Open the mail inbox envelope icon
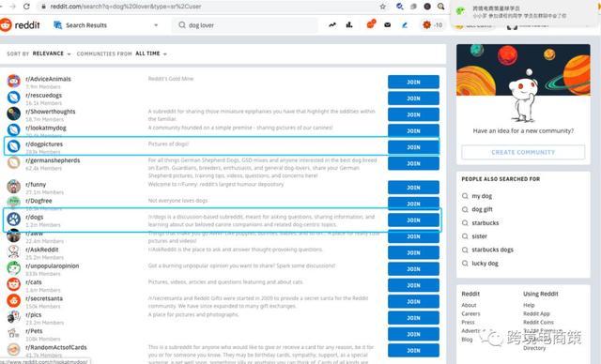Image resolution: width=601 pixels, height=364 pixels. click(388, 25)
